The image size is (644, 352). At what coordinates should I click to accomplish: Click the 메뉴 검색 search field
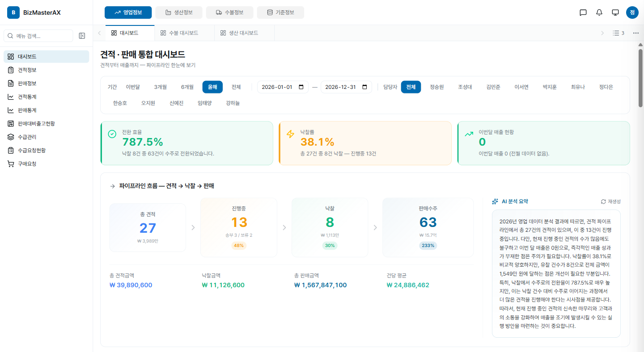(x=38, y=36)
